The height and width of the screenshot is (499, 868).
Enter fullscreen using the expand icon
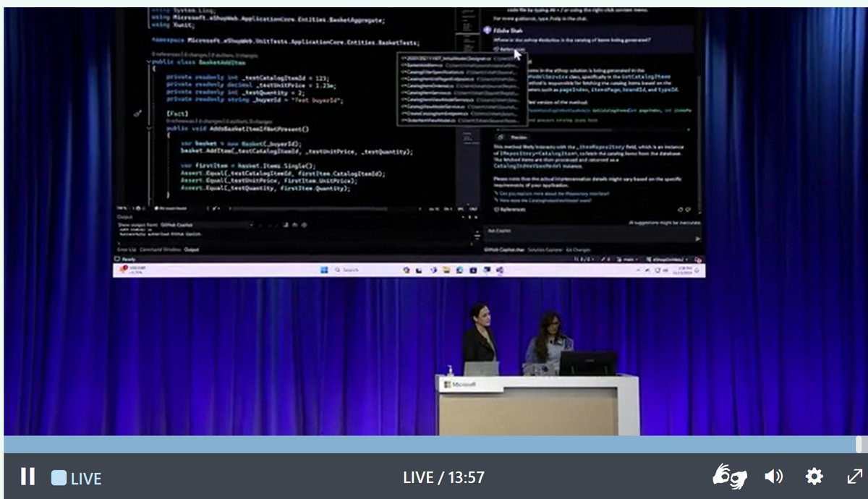click(x=854, y=476)
